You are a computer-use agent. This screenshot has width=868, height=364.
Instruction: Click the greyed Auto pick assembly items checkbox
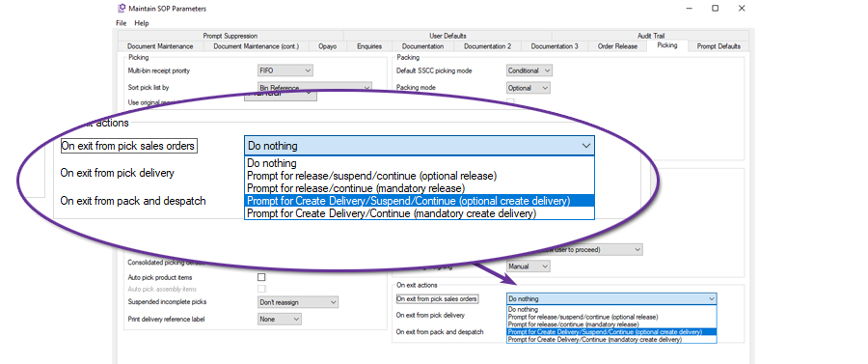point(261,290)
